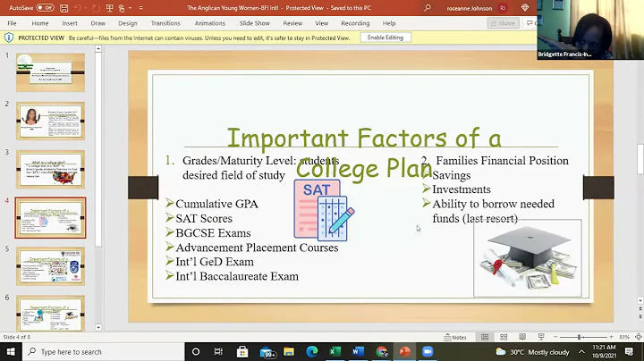Screen dimensions: 644x361
Task: Open Customize Quick Access Toolbar dropdown
Action: click(141, 8)
